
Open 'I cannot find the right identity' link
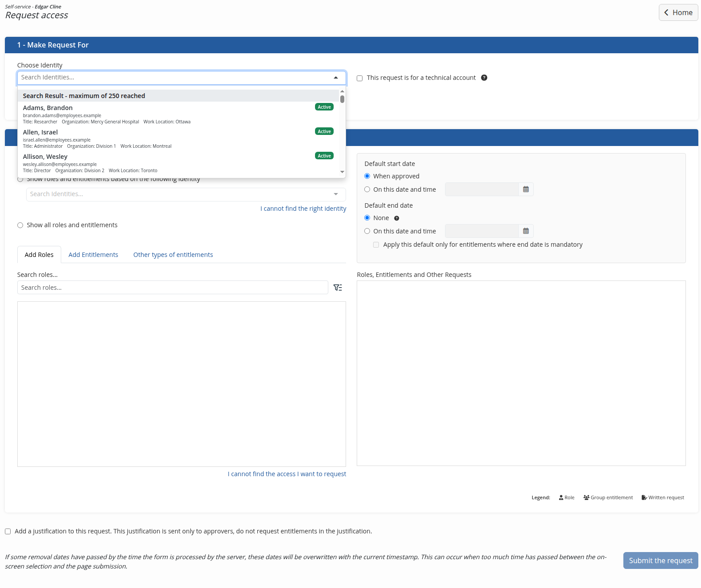pos(303,209)
